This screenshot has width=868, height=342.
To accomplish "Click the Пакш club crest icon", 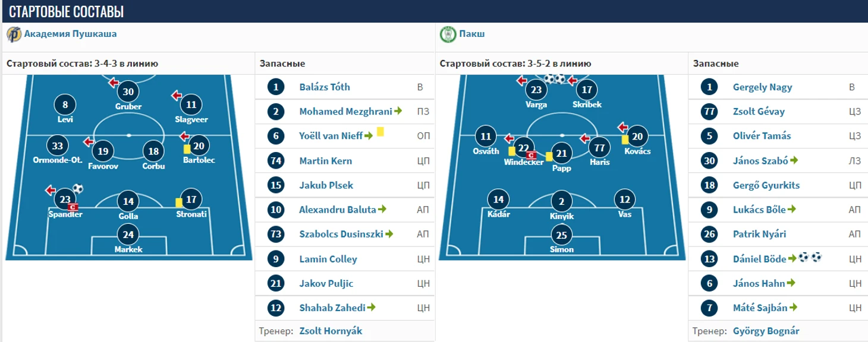I will [x=448, y=34].
